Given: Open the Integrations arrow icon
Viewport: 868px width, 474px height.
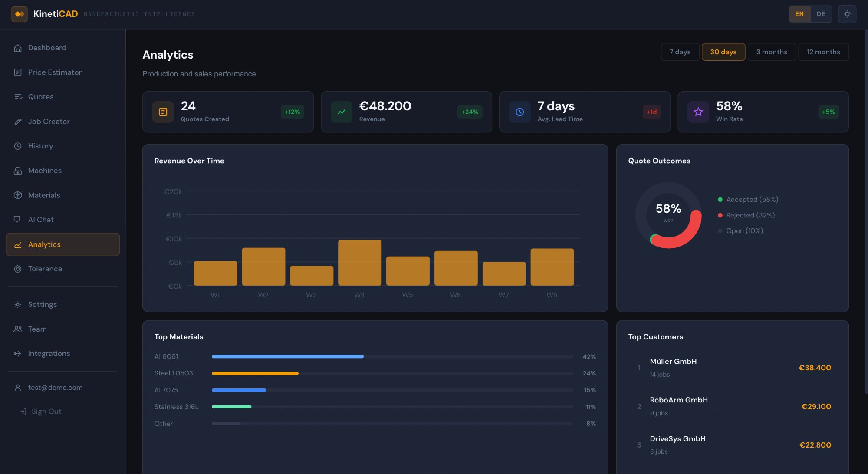Looking at the screenshot, I should (x=18, y=354).
